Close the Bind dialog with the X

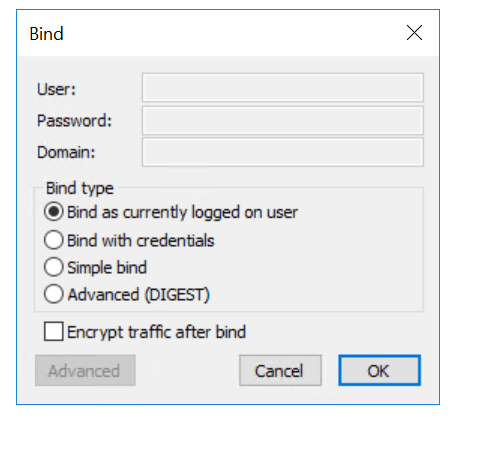(414, 33)
